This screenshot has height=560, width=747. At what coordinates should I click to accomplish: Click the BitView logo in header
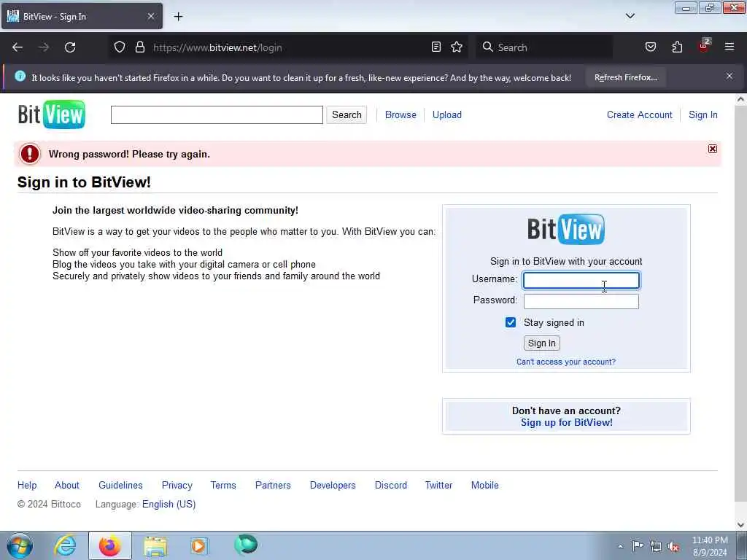click(52, 114)
